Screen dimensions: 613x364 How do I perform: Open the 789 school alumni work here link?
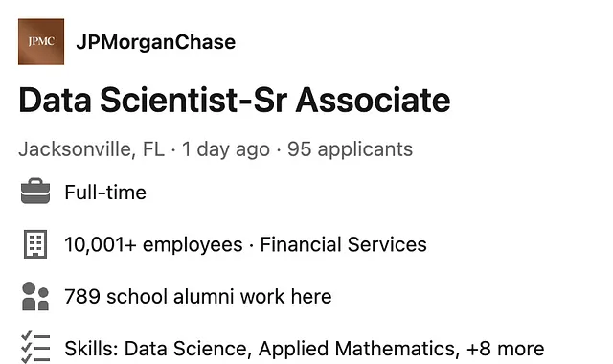[198, 296]
